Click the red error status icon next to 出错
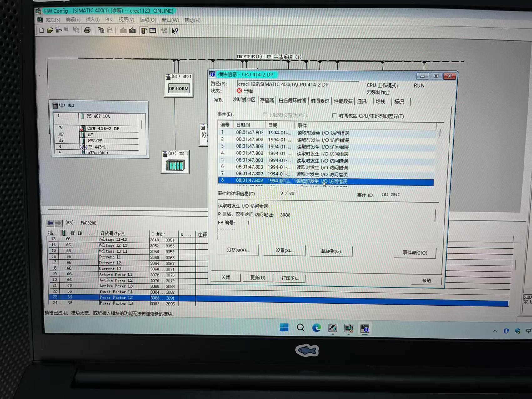The image size is (532, 399). (x=239, y=91)
